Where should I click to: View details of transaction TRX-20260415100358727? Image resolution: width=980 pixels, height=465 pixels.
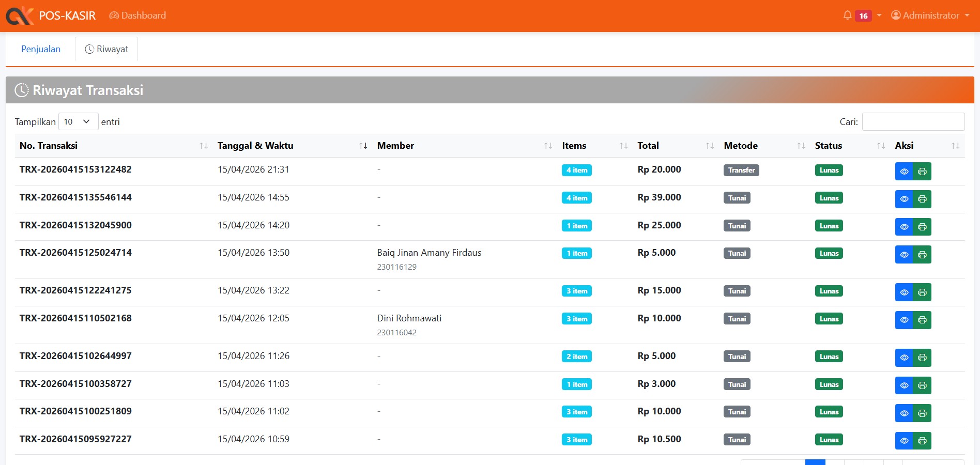tap(904, 385)
